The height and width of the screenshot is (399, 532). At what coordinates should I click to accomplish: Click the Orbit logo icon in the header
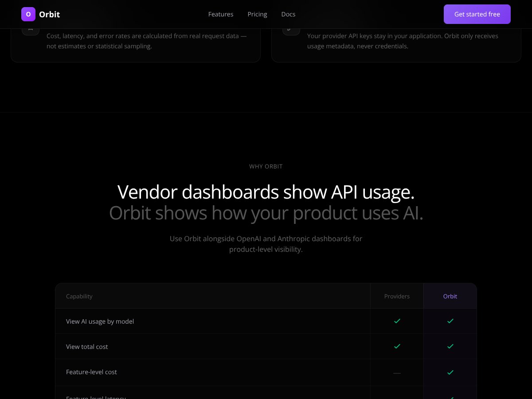point(28,14)
